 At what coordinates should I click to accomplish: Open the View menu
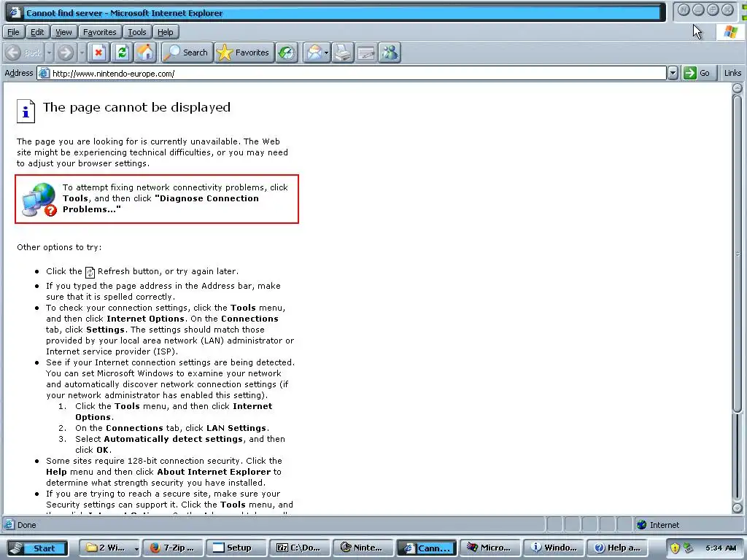pyautogui.click(x=63, y=32)
